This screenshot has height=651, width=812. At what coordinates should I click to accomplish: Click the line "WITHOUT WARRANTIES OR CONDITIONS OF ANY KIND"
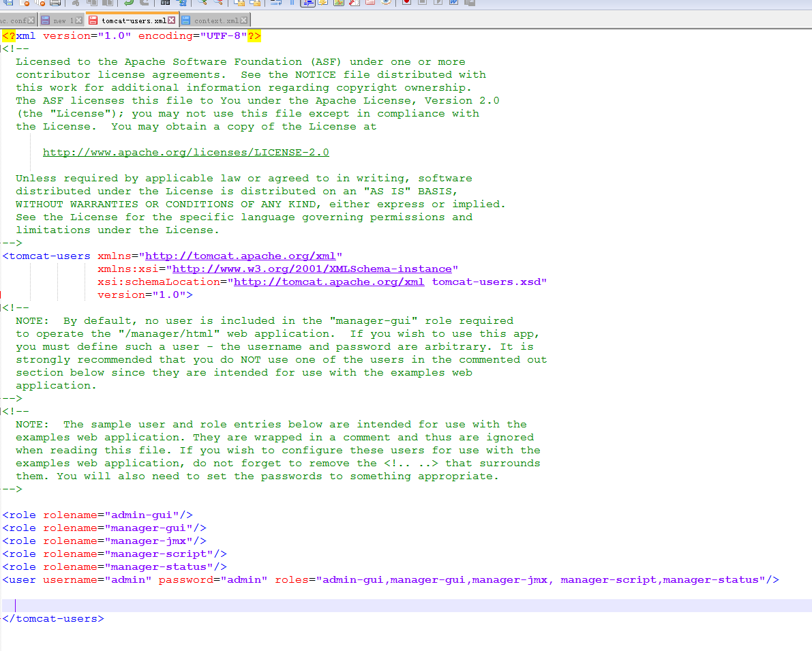coord(260,204)
